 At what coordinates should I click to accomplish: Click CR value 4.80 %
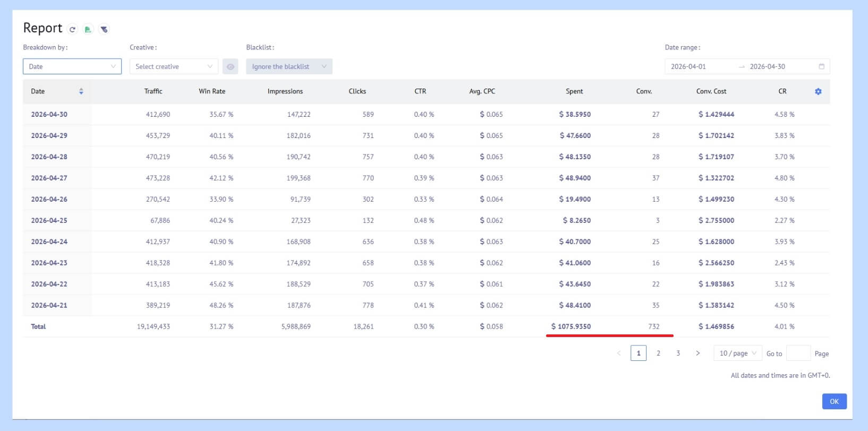(x=785, y=178)
